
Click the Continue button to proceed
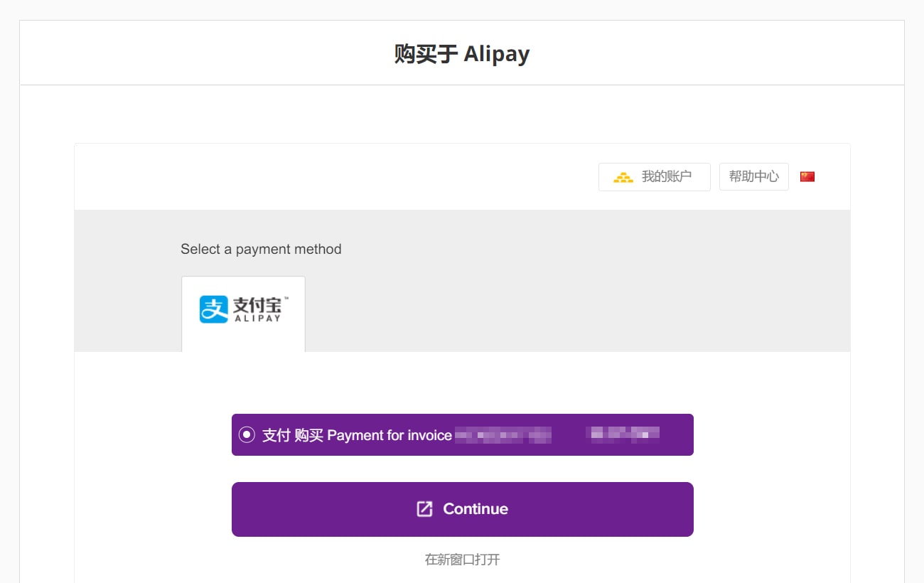[462, 508]
